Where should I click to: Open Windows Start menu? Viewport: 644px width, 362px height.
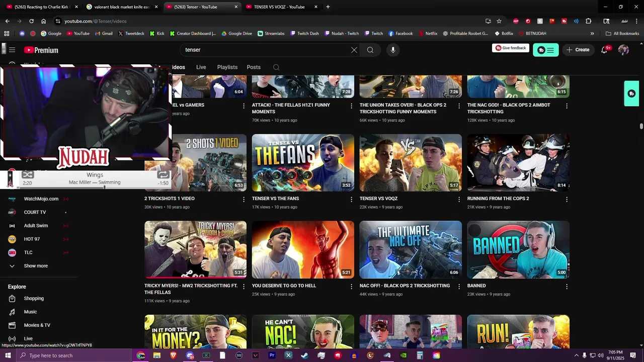pyautogui.click(x=8, y=355)
